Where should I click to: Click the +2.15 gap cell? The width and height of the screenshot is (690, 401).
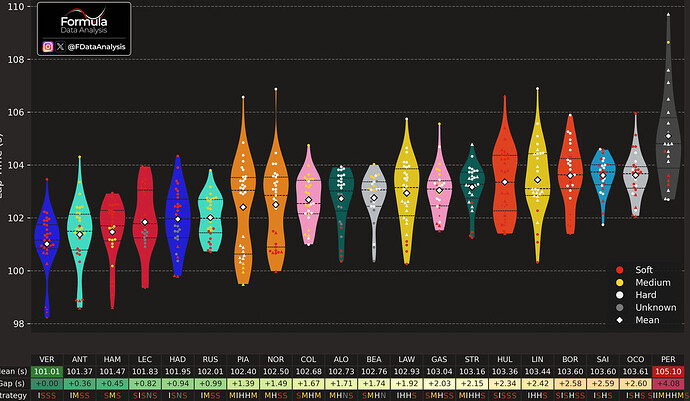pos(472,383)
